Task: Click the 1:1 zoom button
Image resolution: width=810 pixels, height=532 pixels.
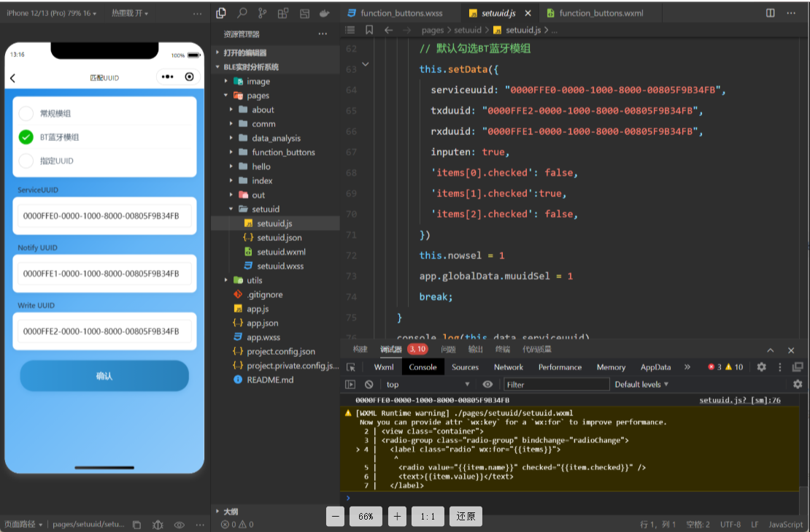Action: point(428,516)
